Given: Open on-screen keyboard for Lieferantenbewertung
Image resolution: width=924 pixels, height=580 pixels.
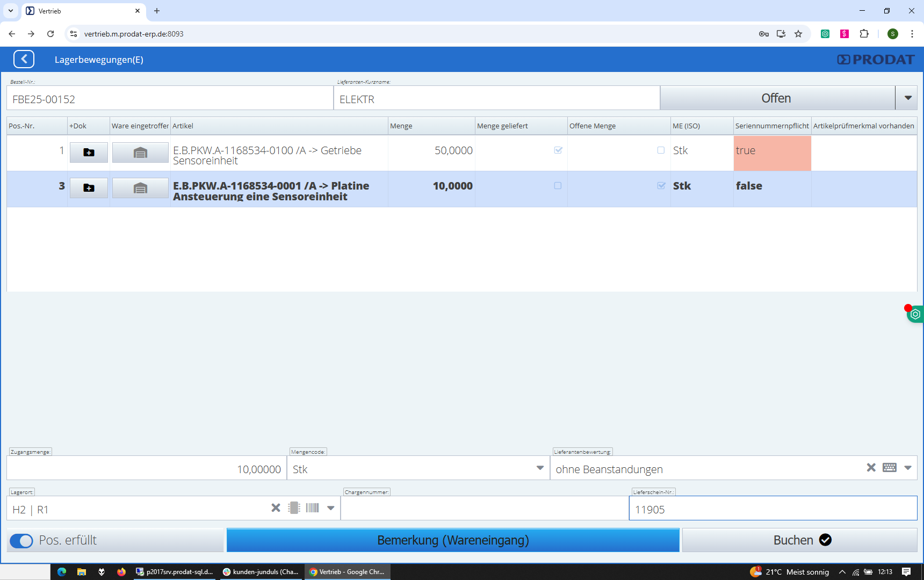Looking at the screenshot, I should pyautogui.click(x=890, y=468).
